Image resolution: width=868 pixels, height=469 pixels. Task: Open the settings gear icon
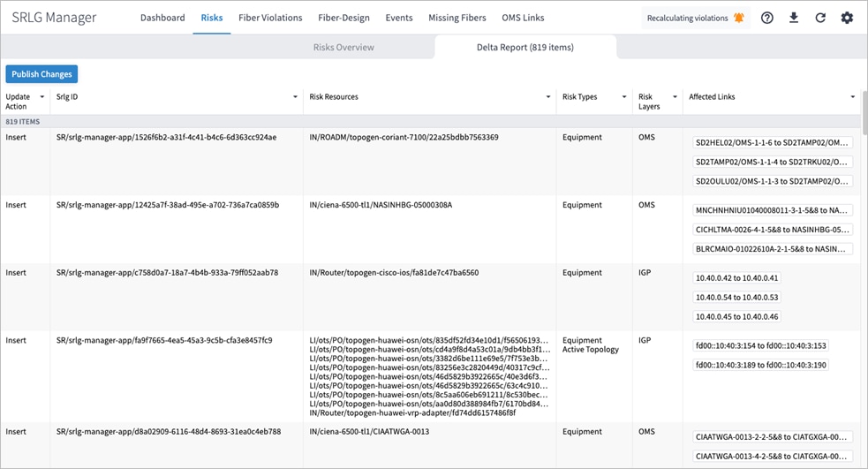coord(847,18)
